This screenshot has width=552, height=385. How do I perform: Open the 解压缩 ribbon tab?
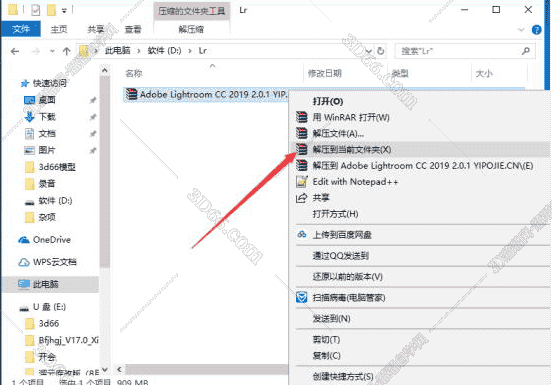click(191, 29)
